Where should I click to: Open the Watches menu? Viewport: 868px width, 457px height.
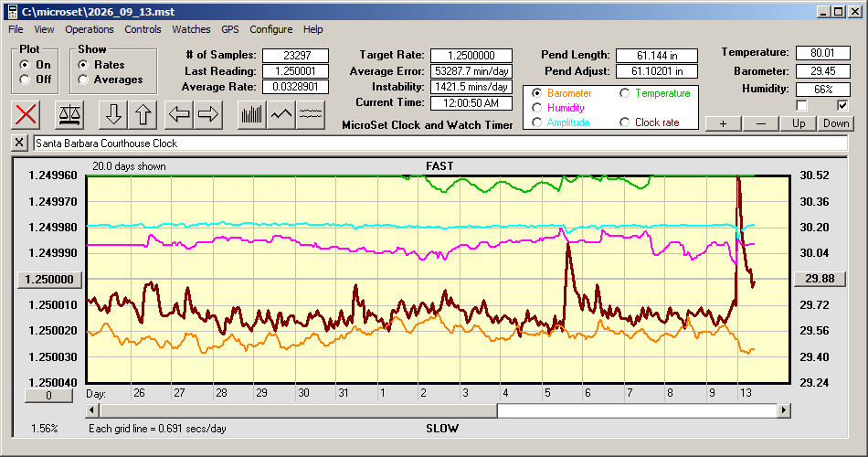[191, 29]
